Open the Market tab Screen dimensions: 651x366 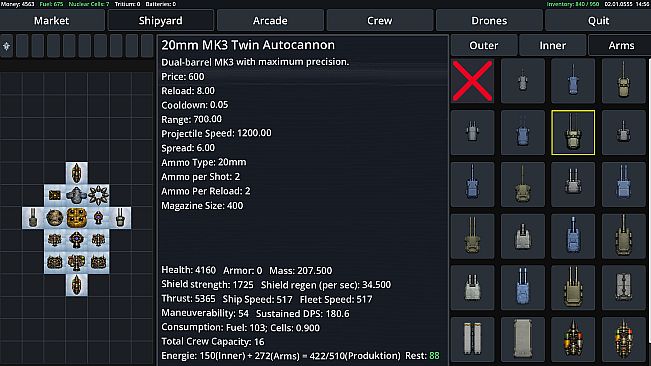[x=51, y=20]
